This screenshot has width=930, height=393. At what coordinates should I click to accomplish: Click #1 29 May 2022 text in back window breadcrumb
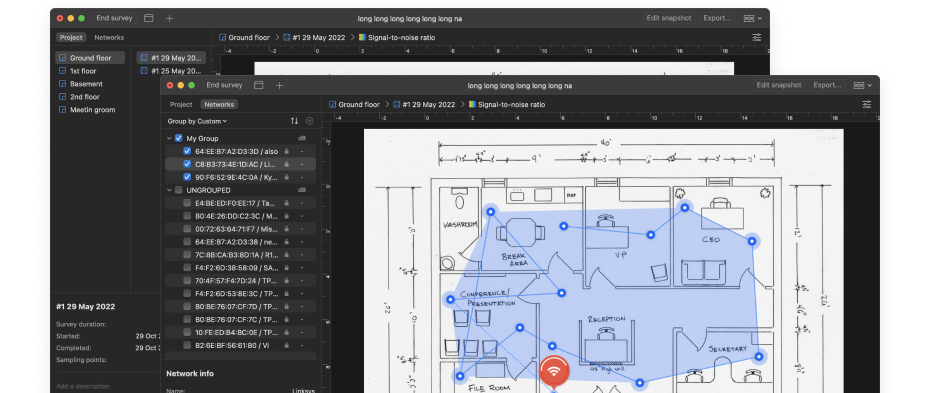[320, 37]
